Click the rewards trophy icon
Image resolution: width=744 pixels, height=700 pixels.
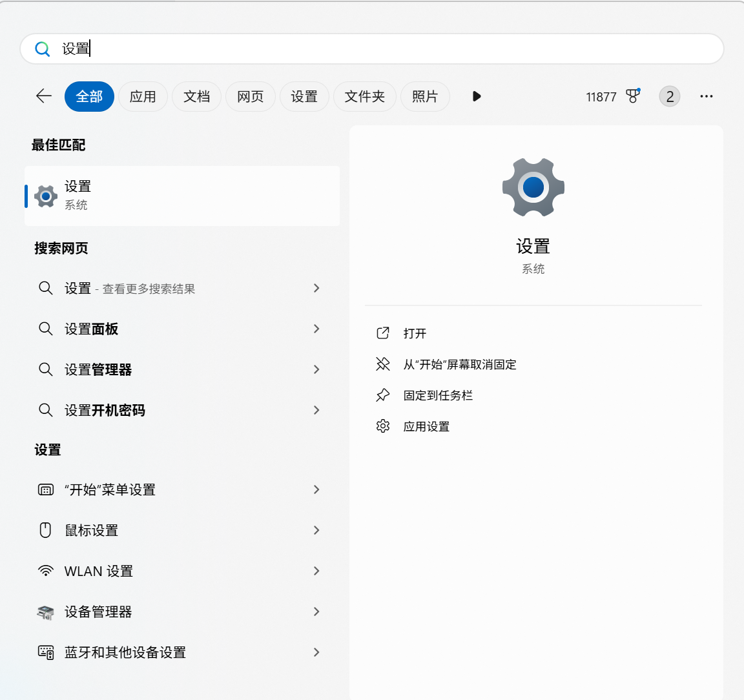click(x=633, y=96)
